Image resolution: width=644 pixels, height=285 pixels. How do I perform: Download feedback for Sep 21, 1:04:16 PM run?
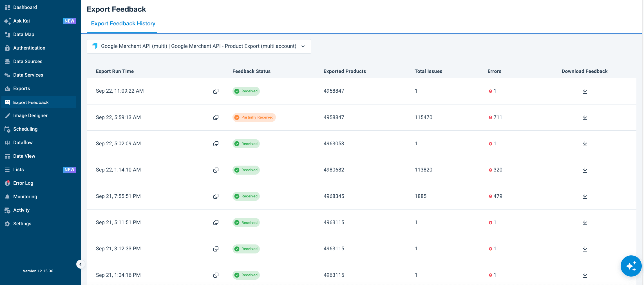(x=585, y=275)
